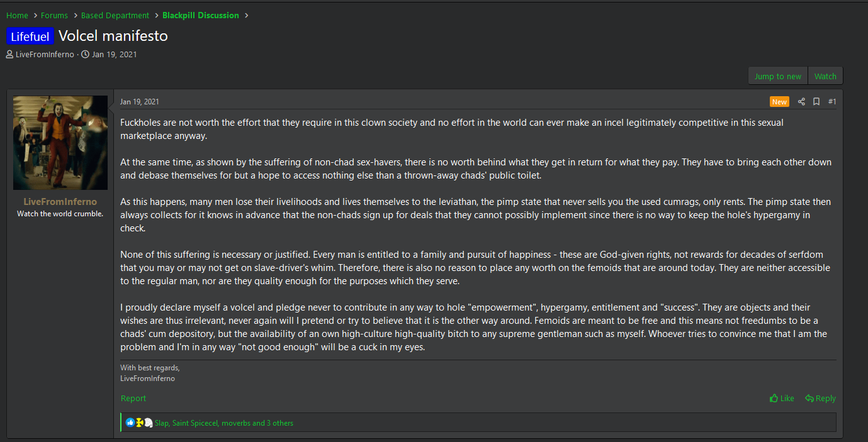Report this post
This screenshot has width=868, height=442.
coord(133,398)
